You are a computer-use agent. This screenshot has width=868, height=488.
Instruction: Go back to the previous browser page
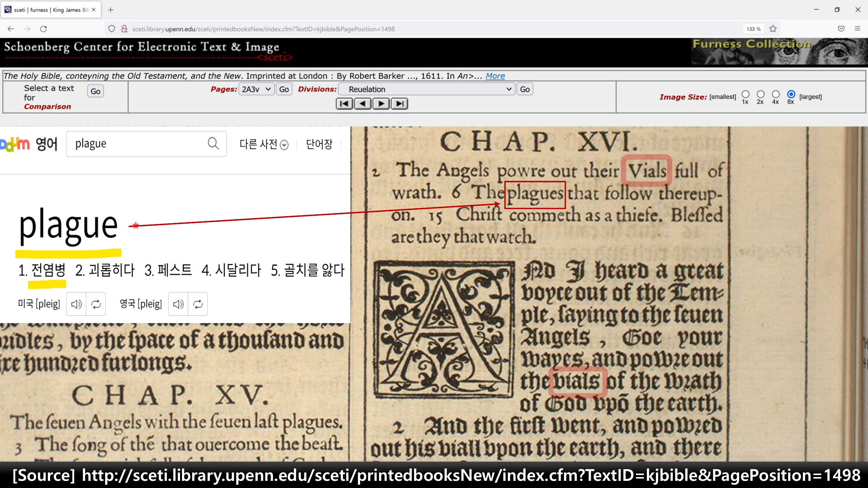[x=11, y=29]
